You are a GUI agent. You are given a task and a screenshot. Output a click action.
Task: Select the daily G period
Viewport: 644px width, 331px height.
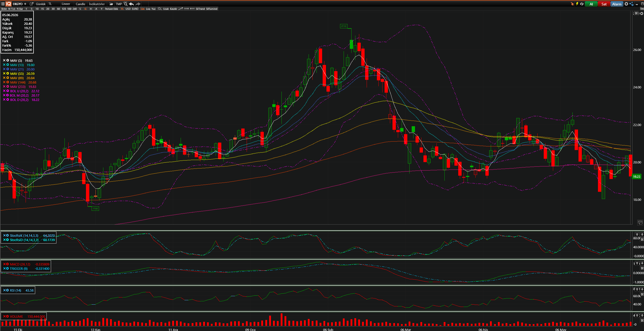[85, 9]
